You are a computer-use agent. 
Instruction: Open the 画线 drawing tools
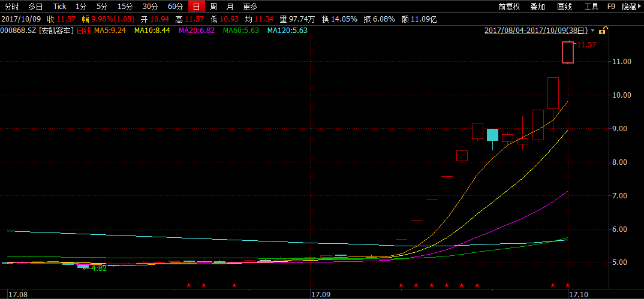(x=564, y=7)
